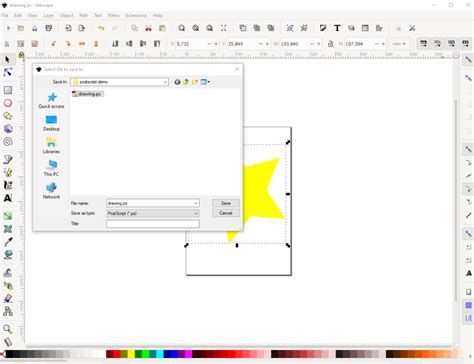Create new folder in save dialog
Screen dimensions: 474x364
[195, 82]
